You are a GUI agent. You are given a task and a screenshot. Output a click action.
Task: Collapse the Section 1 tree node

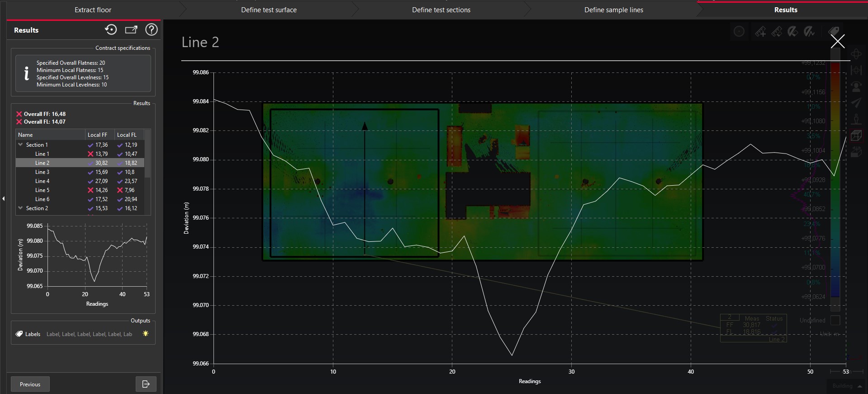(20, 145)
